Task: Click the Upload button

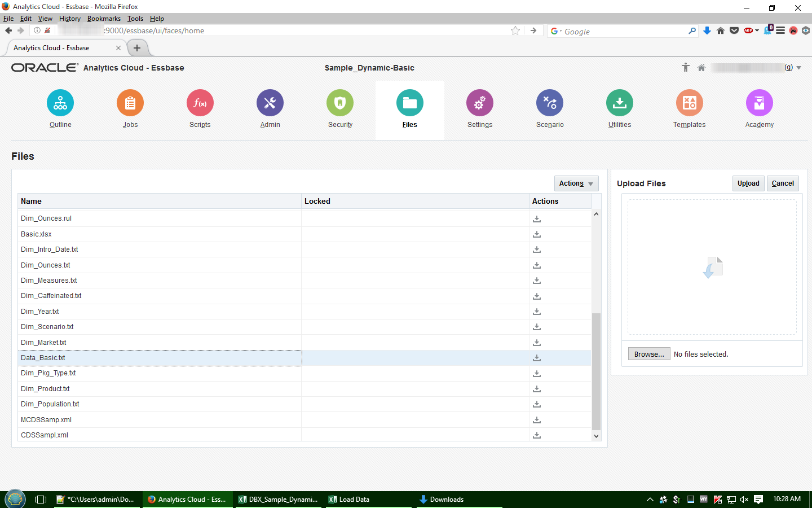Action: [x=748, y=183]
